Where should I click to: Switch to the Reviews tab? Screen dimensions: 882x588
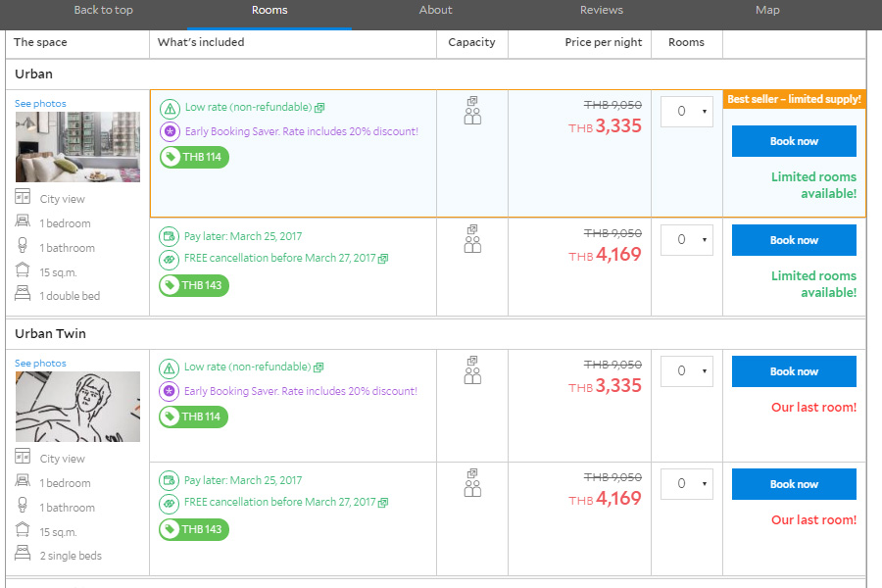601,10
